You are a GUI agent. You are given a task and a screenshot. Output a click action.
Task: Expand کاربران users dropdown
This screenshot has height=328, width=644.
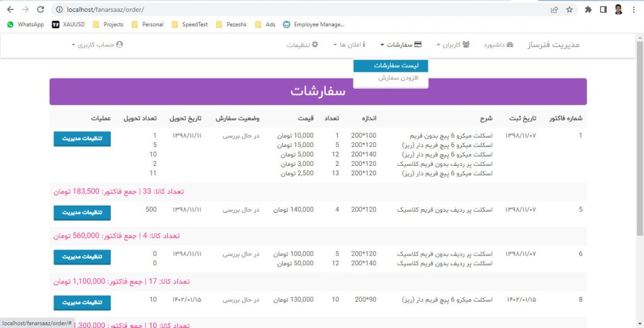pos(453,45)
